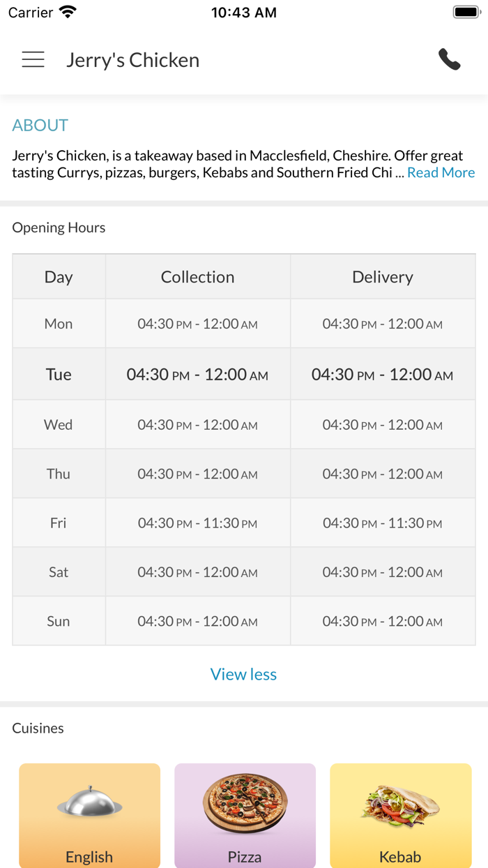Tap the Day column header
This screenshot has width=488, height=868.
[x=59, y=277]
